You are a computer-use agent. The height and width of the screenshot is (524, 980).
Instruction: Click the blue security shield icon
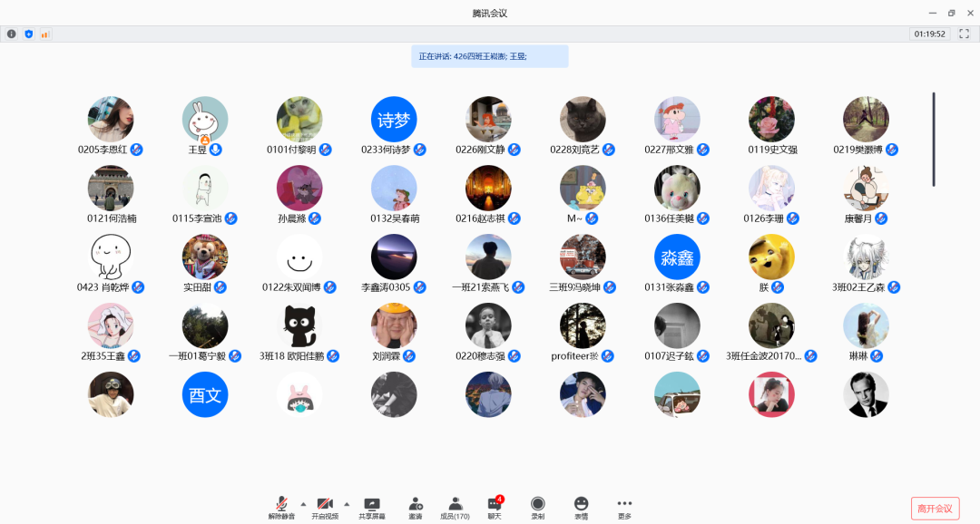tap(28, 34)
